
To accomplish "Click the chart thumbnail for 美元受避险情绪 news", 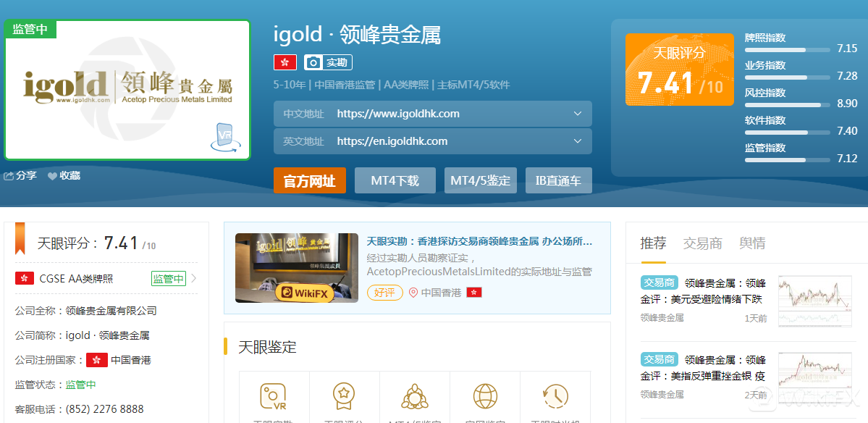I will pos(815,301).
